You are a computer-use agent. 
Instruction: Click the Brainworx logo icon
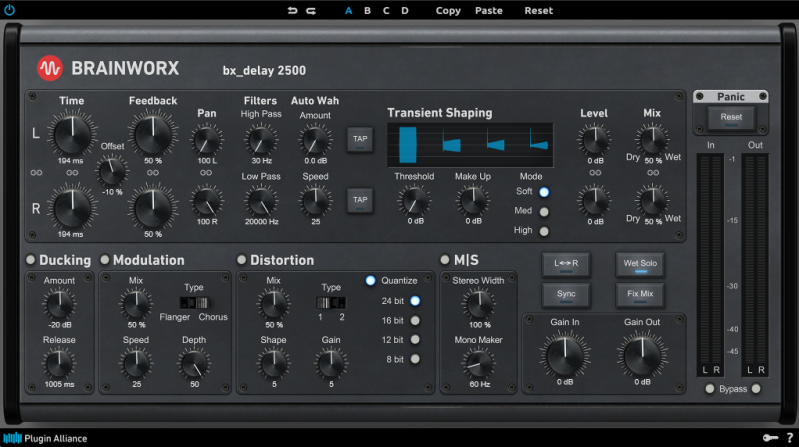click(x=50, y=68)
